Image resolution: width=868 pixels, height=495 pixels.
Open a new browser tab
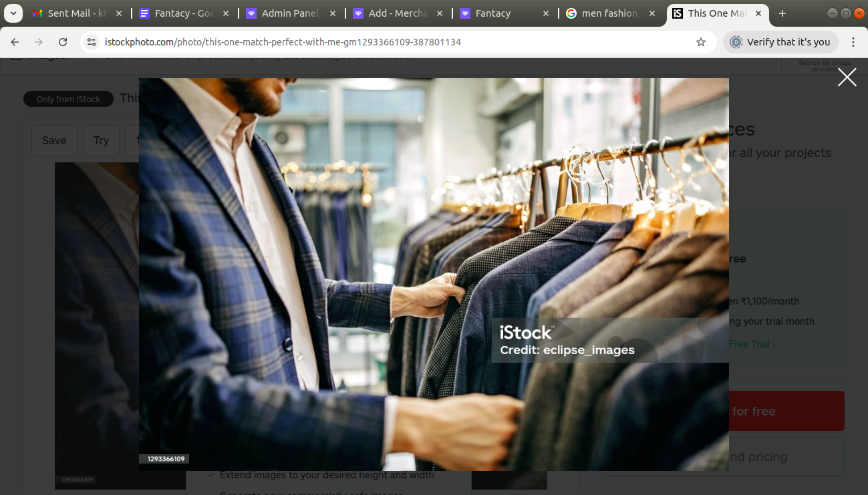point(782,13)
